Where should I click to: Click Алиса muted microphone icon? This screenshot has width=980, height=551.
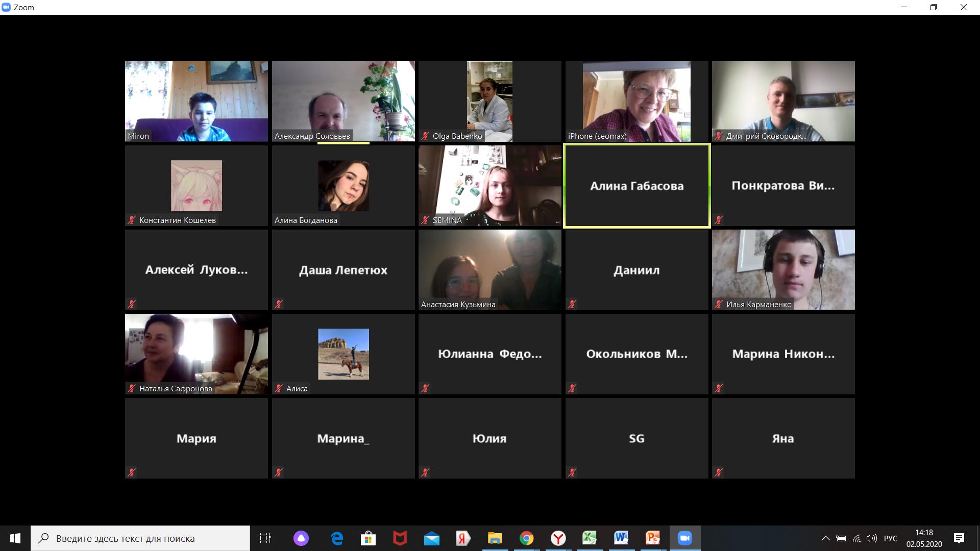click(x=279, y=388)
